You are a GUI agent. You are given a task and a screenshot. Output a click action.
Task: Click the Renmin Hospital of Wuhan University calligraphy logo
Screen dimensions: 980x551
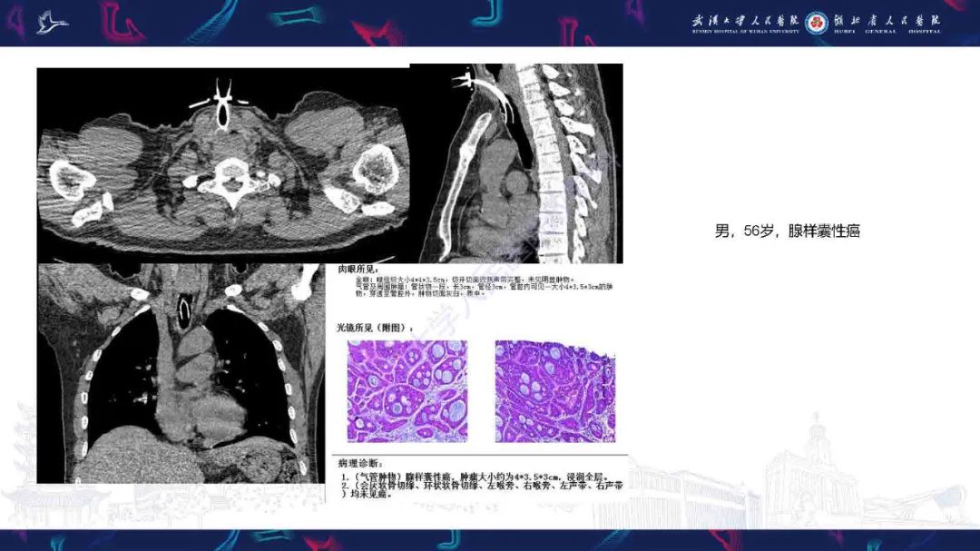pos(746,23)
